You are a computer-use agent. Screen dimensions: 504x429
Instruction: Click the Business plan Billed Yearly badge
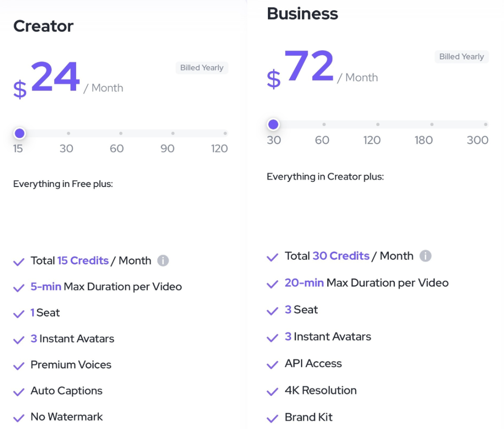pos(462,56)
